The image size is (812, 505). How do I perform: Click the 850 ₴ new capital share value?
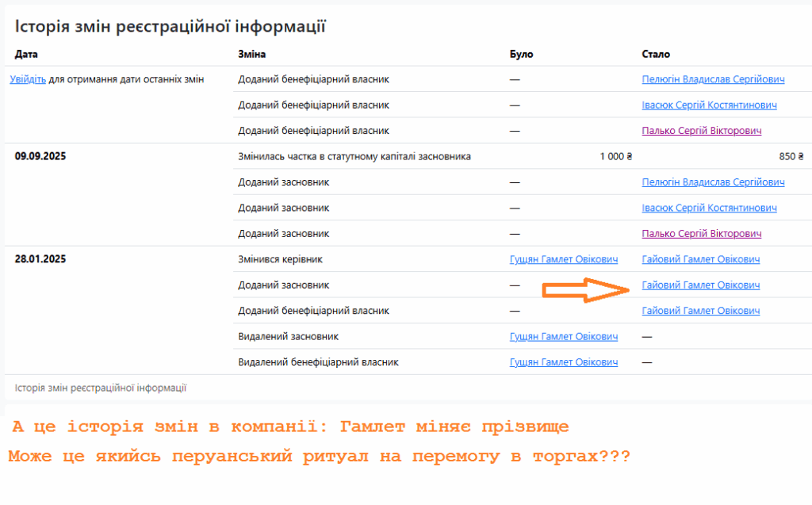[791, 156]
